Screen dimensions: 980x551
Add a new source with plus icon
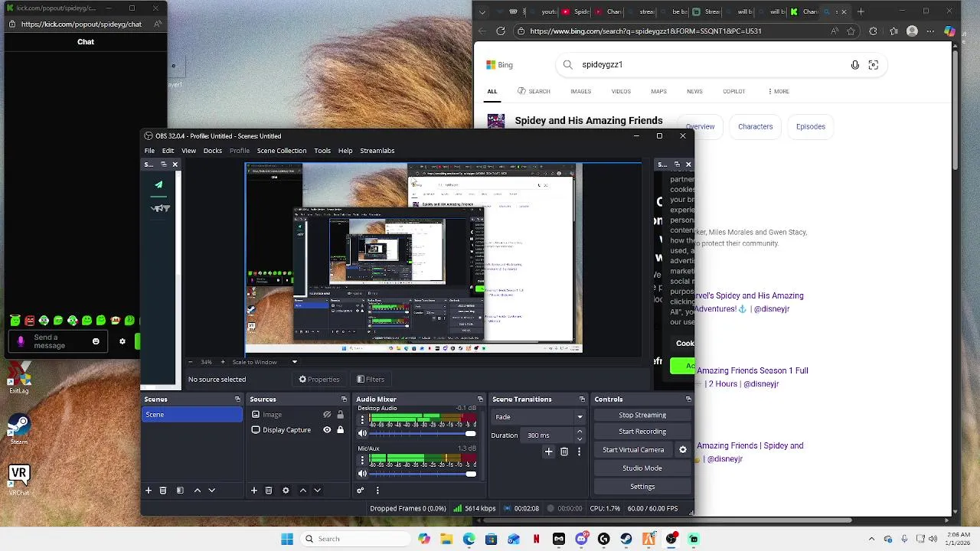(x=254, y=491)
